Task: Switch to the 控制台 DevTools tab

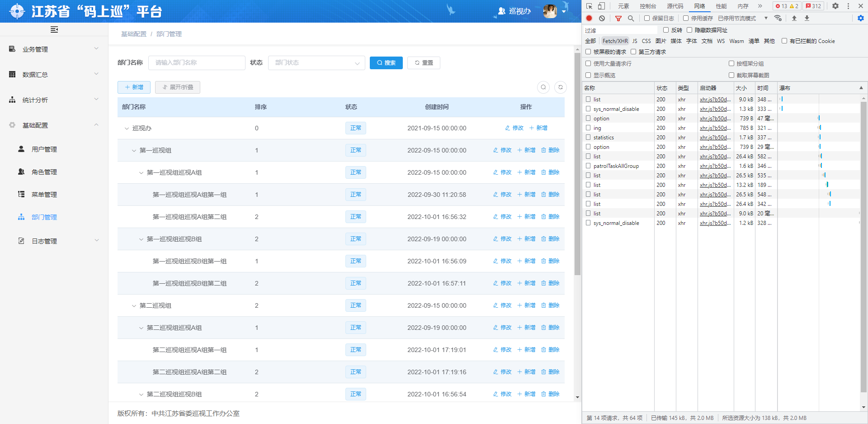Action: point(648,6)
